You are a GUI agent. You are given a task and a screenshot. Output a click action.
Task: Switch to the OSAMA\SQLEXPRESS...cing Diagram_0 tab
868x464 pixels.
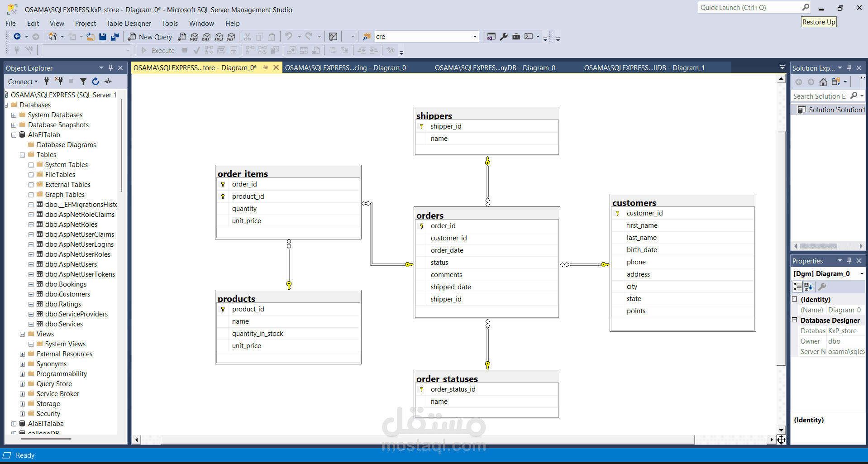tap(345, 68)
